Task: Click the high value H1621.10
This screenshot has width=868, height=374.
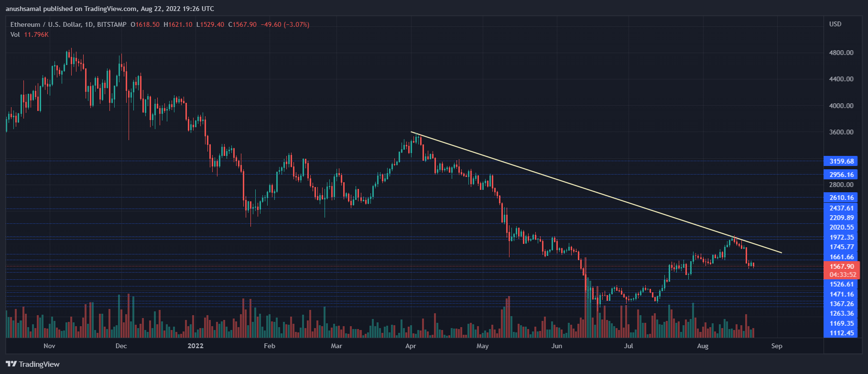Action: pyautogui.click(x=178, y=24)
